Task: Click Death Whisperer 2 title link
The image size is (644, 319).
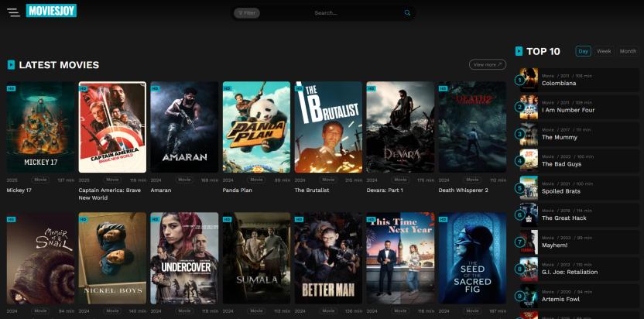Action: pos(464,190)
